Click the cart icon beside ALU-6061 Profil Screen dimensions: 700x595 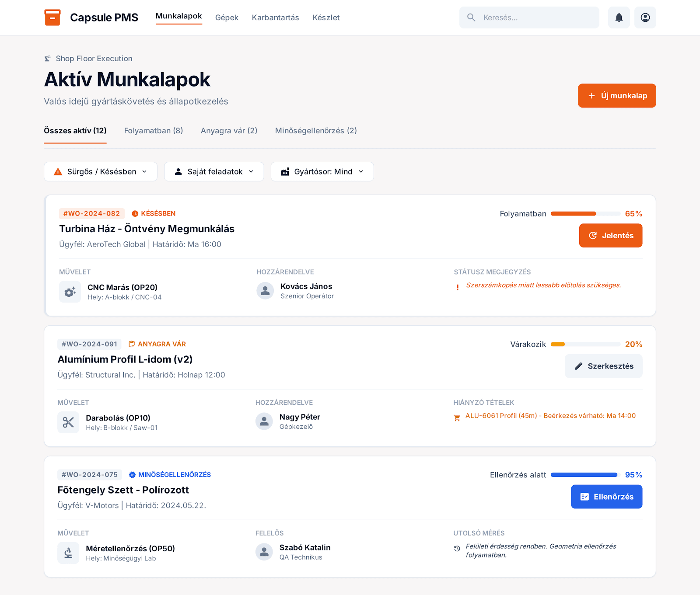click(x=457, y=417)
